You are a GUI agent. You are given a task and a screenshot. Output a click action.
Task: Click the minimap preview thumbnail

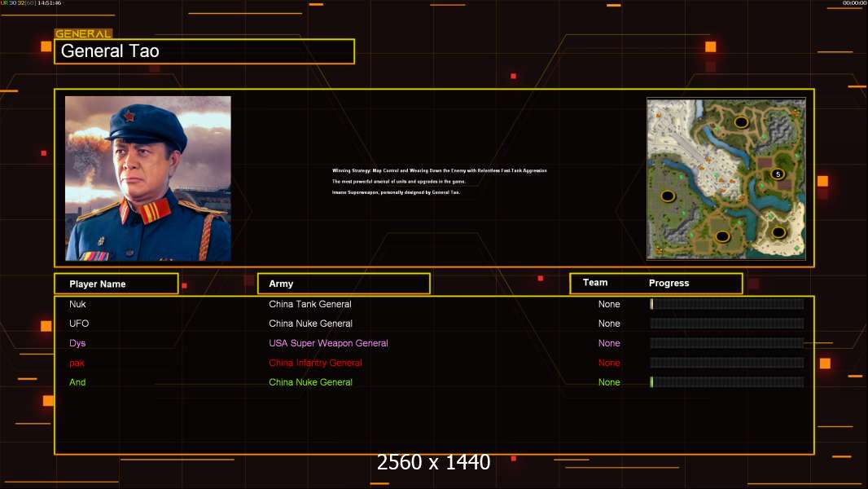[x=726, y=178]
